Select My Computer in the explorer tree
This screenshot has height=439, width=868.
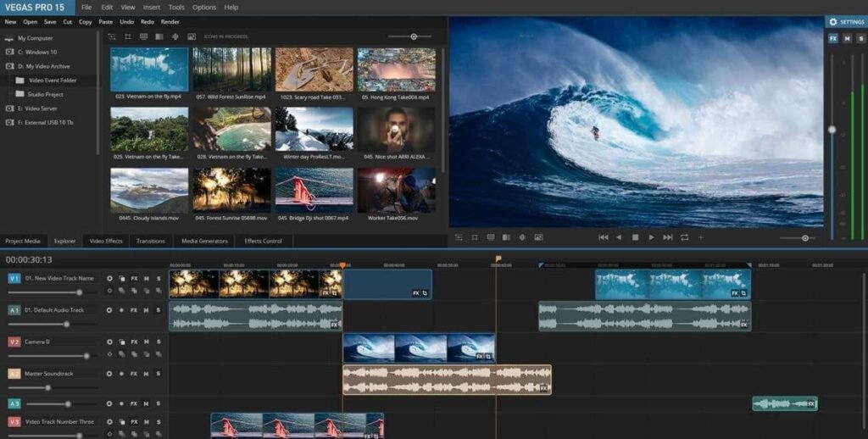click(35, 38)
